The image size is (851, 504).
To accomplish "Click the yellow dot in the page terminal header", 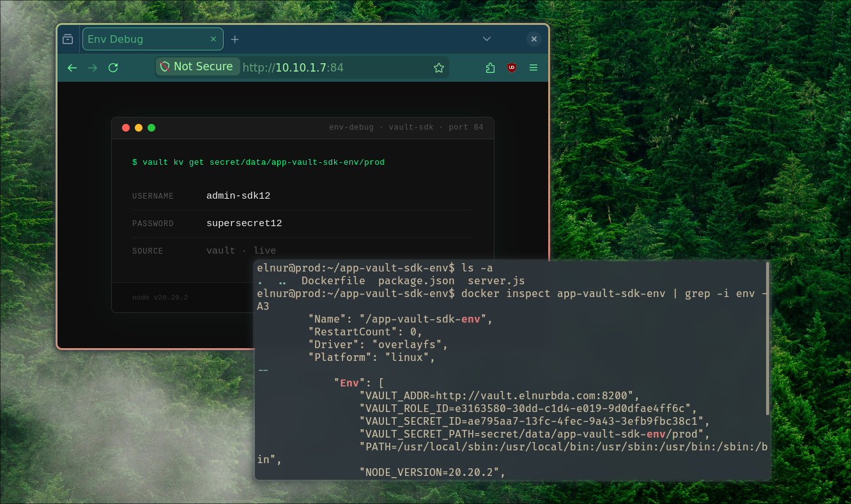I will click(139, 128).
